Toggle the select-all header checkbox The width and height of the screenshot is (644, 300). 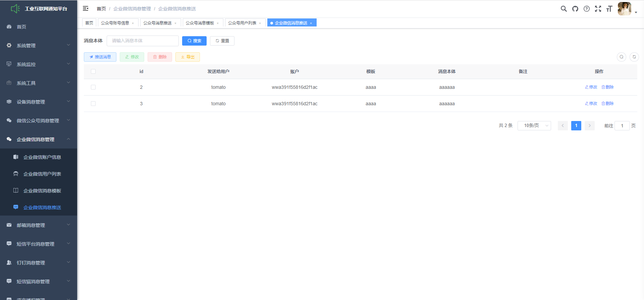pos(93,71)
